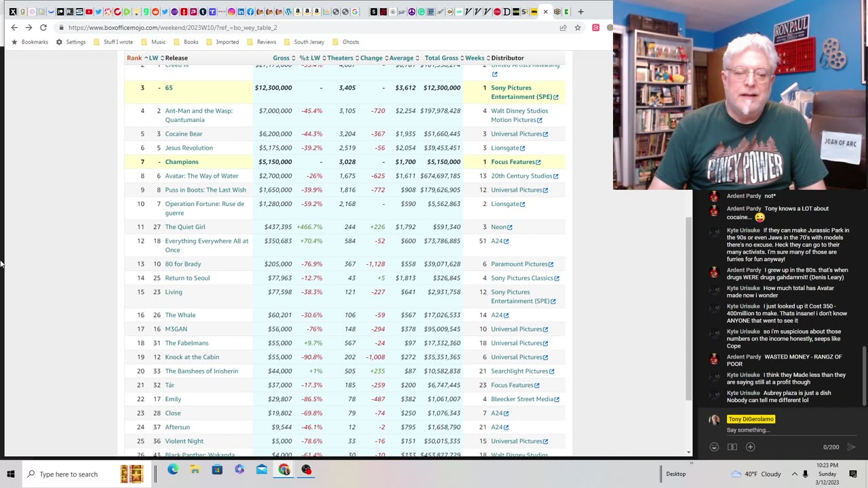The width and height of the screenshot is (868, 488).
Task: Open external link icon beside 20th Century Studios
Action: pos(556,176)
